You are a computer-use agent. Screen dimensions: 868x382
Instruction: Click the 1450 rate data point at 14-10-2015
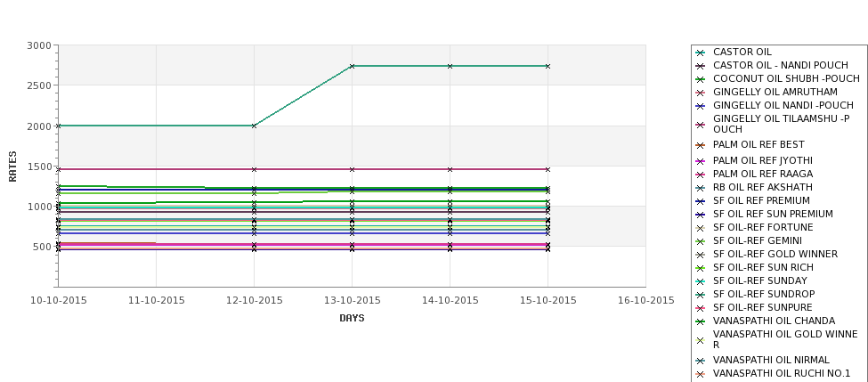450,169
